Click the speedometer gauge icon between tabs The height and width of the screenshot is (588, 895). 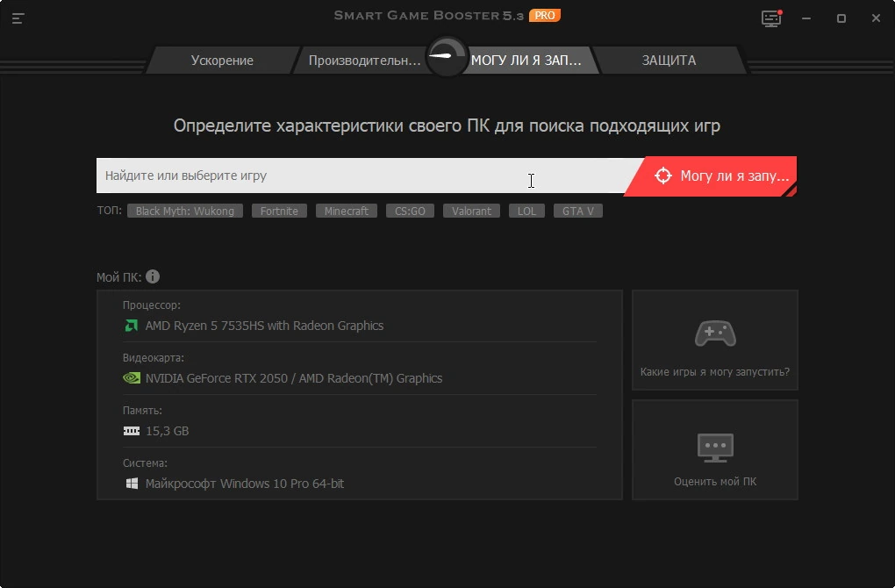tap(447, 56)
